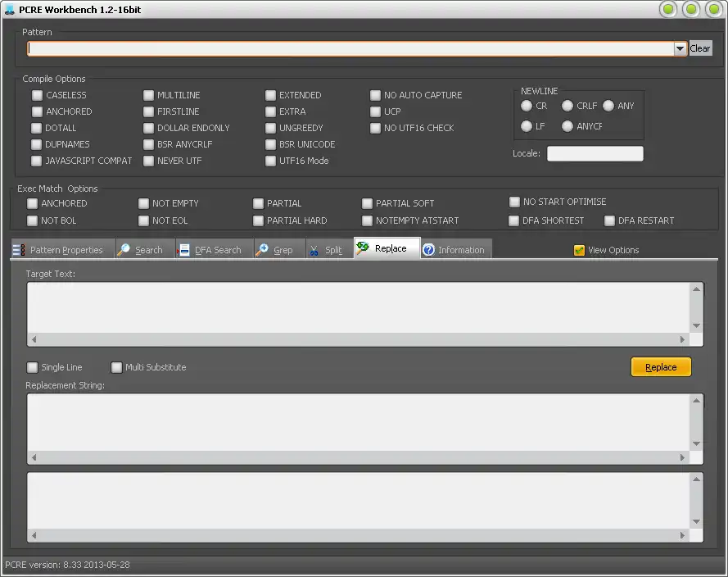Image resolution: width=728 pixels, height=577 pixels.
Task: Check NEVER UTF option
Action: click(148, 161)
